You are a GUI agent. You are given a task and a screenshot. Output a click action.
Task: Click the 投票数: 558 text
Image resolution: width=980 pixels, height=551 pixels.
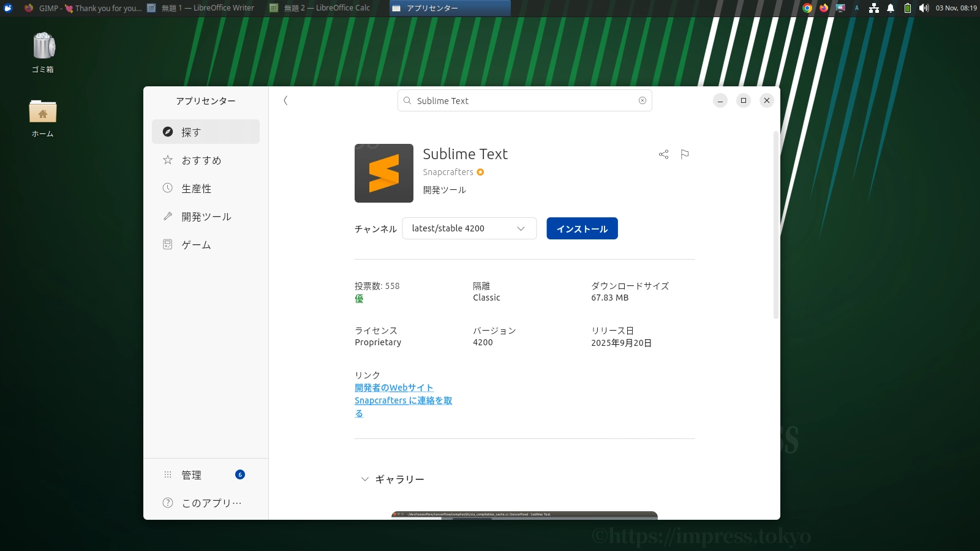[377, 286]
